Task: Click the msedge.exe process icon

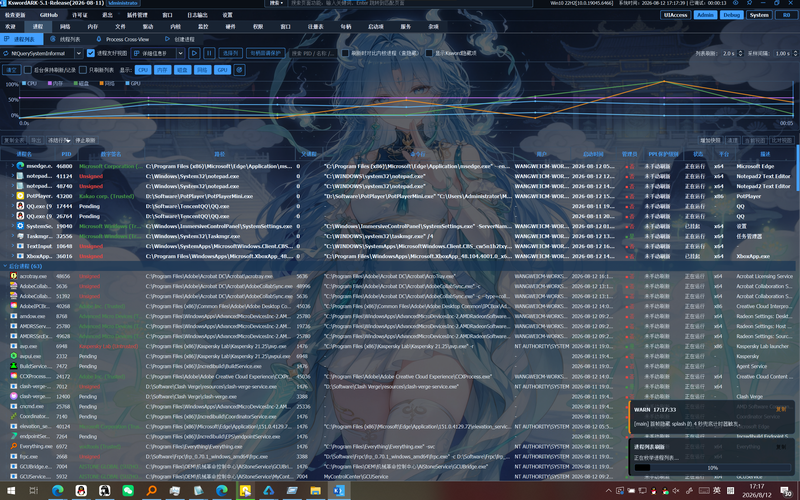Action: 20,166
